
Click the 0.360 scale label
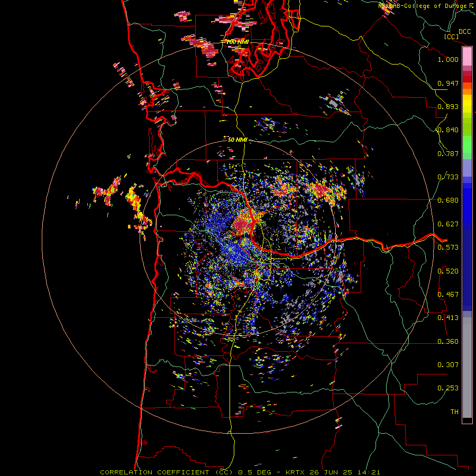point(448,342)
